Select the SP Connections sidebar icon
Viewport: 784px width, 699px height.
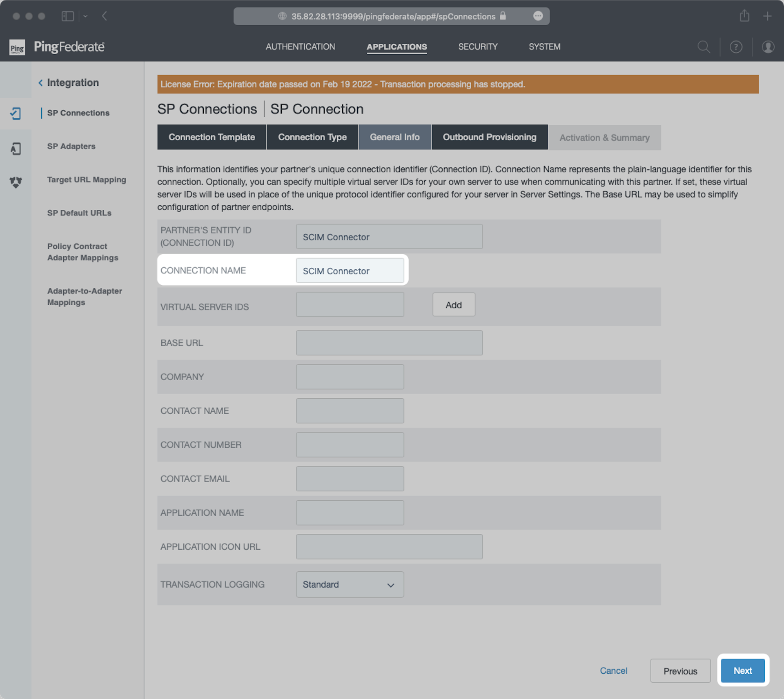pos(16,113)
